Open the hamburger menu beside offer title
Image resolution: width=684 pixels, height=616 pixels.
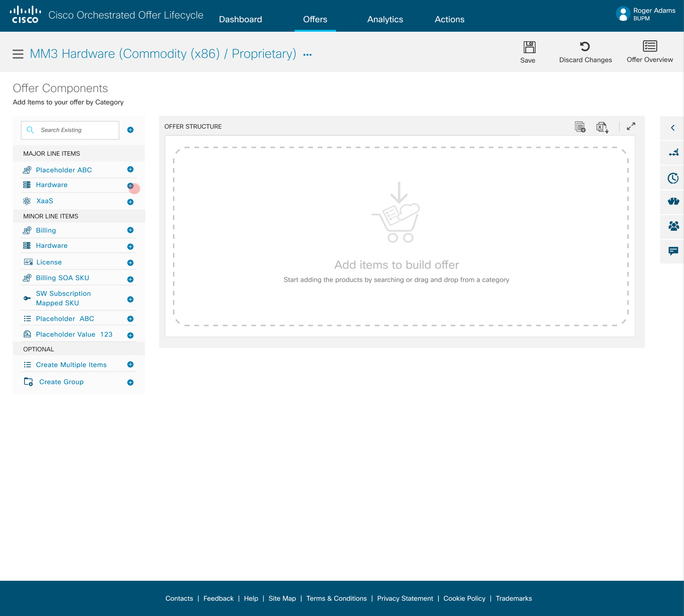pyautogui.click(x=18, y=54)
